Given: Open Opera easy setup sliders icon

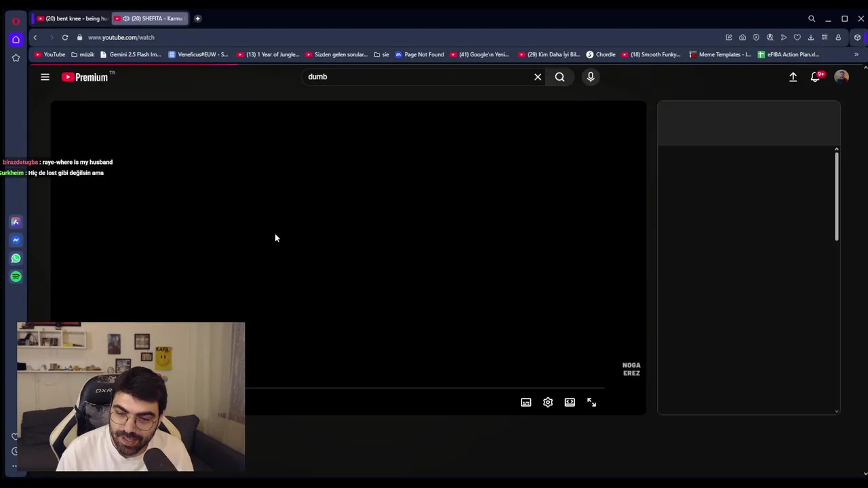Looking at the screenshot, I should pos(825,37).
